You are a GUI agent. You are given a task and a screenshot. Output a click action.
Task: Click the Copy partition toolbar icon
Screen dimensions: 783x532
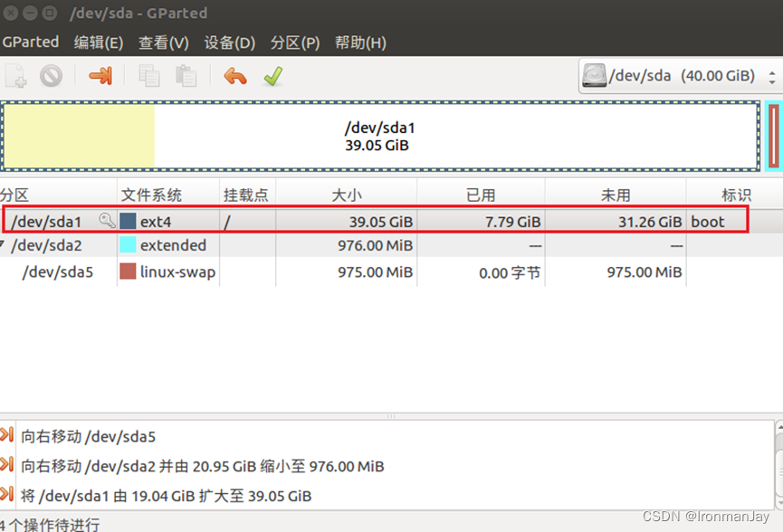pyautogui.click(x=148, y=76)
